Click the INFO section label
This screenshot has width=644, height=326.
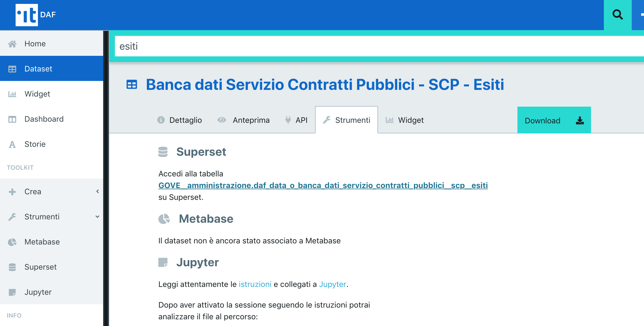[x=14, y=315]
